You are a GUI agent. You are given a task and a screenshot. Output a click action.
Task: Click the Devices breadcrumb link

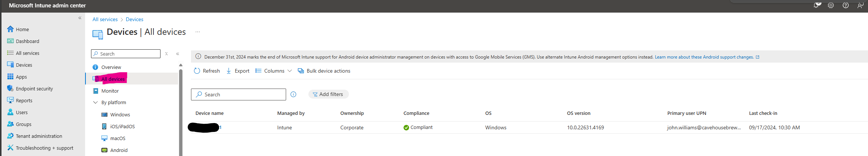tap(135, 19)
